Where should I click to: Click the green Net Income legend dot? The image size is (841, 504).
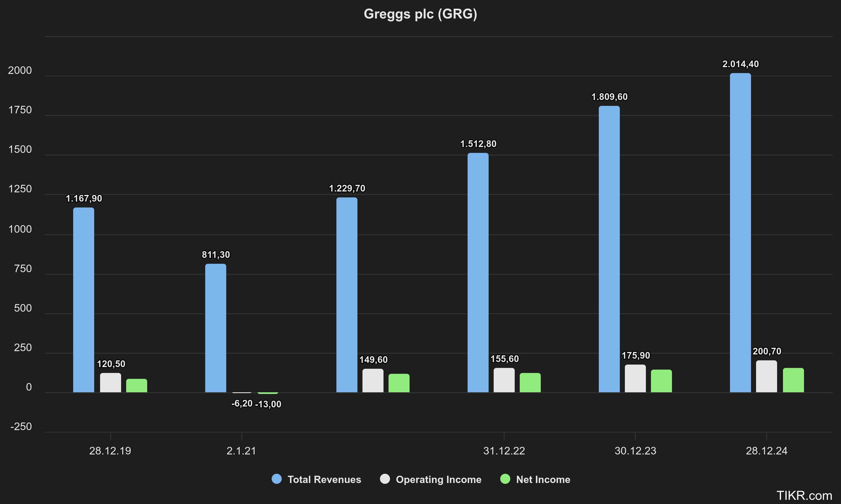click(x=505, y=479)
